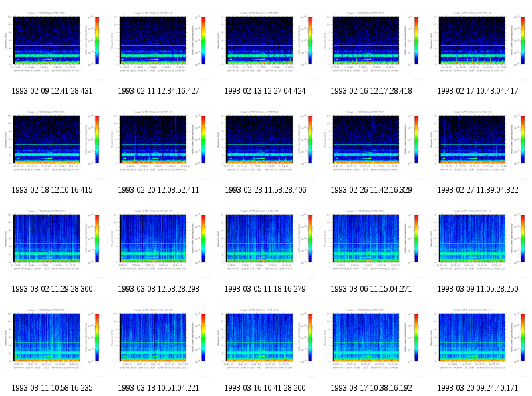Click the caption text 1993-03-05 11:18:16.279

[x=265, y=289]
